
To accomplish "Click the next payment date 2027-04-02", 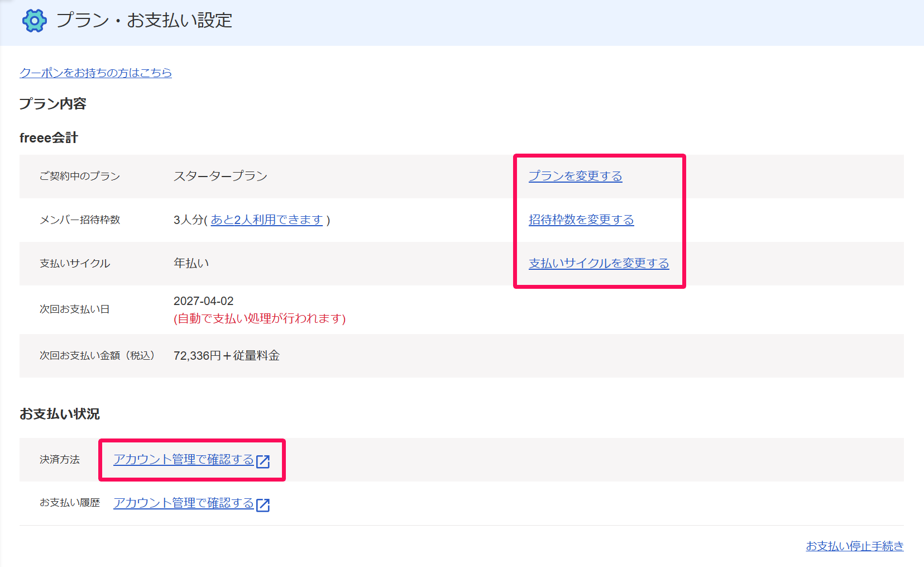I will coord(203,301).
